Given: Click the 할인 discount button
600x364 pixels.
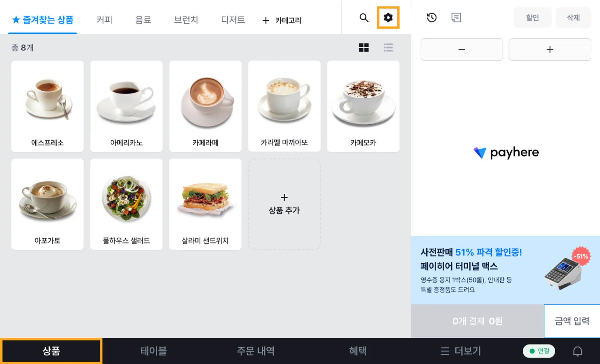Looking at the screenshot, I should (532, 18).
